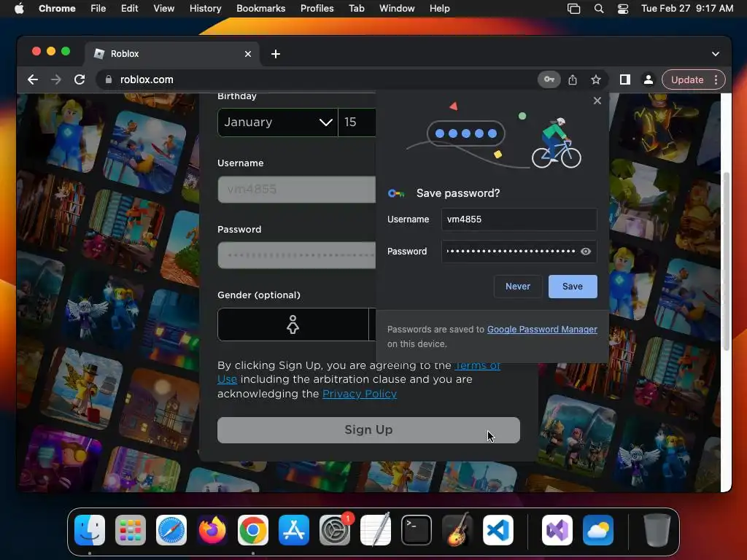This screenshot has height=560, width=747.
Task: Open Firefox from the dock
Action: pyautogui.click(x=212, y=530)
